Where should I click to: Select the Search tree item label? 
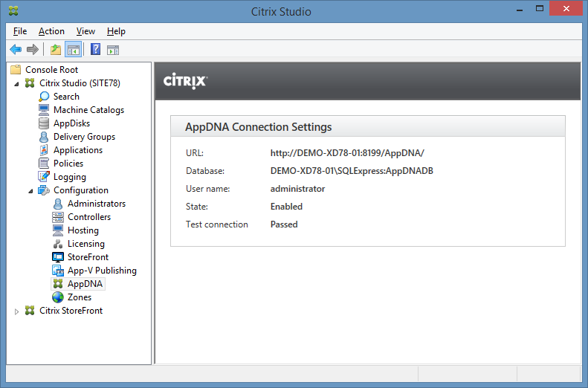(x=66, y=97)
